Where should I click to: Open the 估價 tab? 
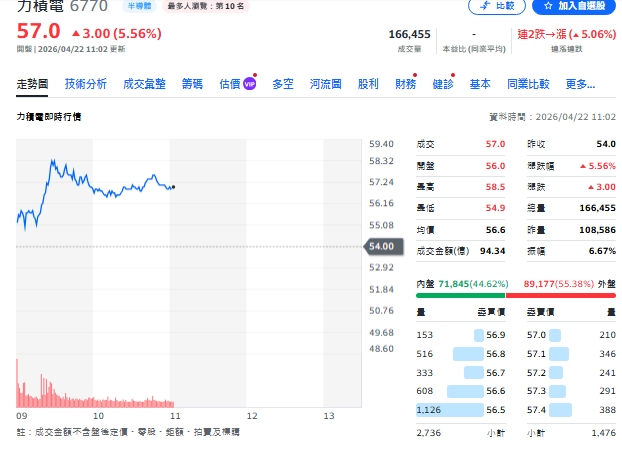click(x=230, y=84)
